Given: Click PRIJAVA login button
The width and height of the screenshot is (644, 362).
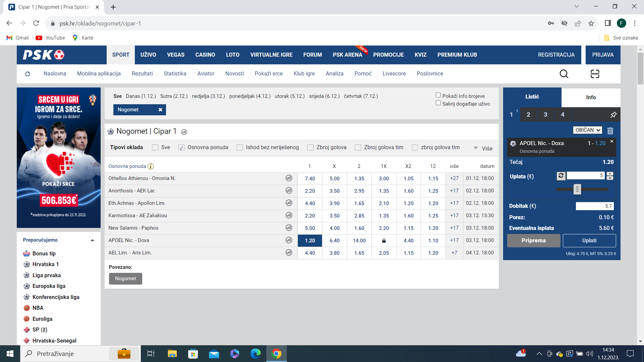Looking at the screenshot, I should [x=603, y=55].
